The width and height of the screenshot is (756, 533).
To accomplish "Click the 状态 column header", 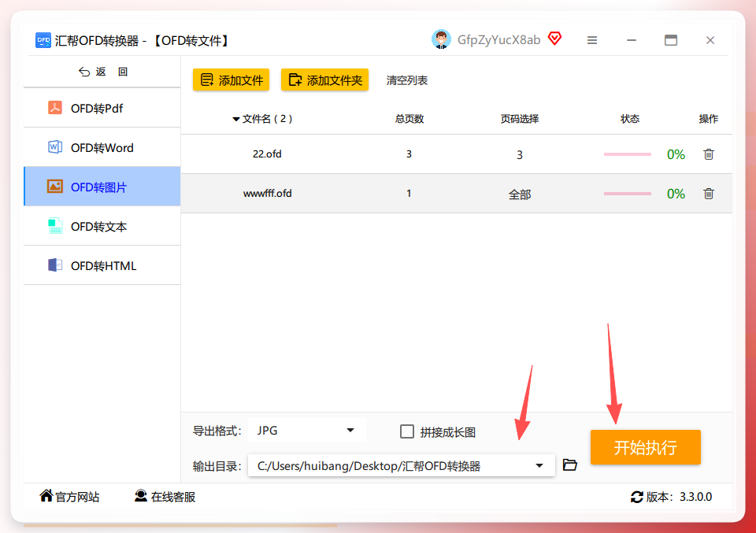I will coord(630,119).
